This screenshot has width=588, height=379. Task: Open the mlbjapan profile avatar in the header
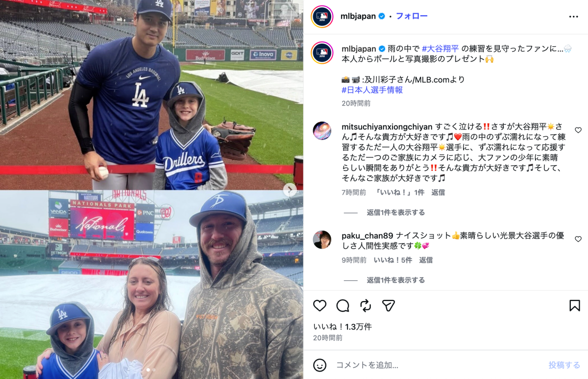(322, 16)
